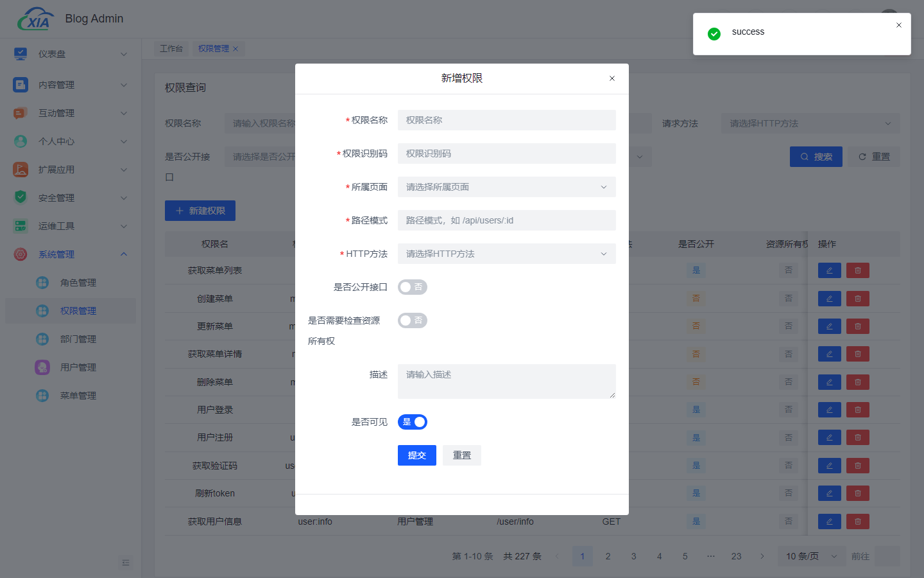Edit the 用户登录 row
This screenshot has height=578, width=924.
coord(829,410)
